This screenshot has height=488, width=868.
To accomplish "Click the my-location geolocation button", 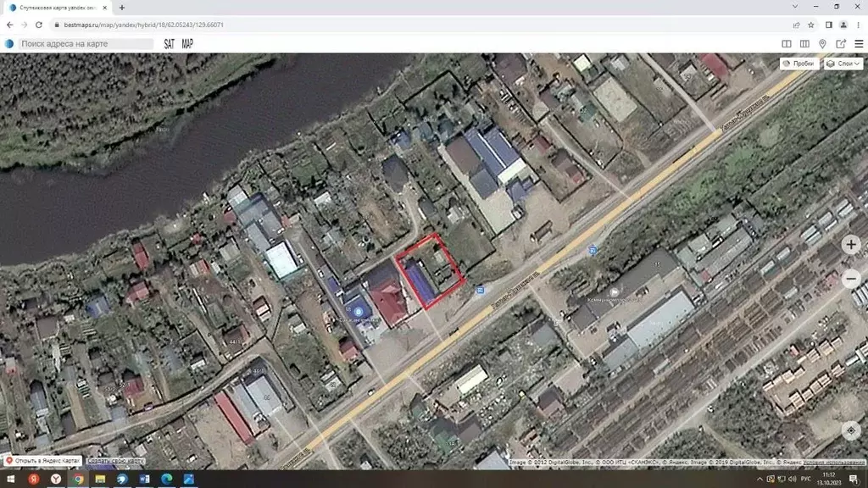I will [x=852, y=430].
